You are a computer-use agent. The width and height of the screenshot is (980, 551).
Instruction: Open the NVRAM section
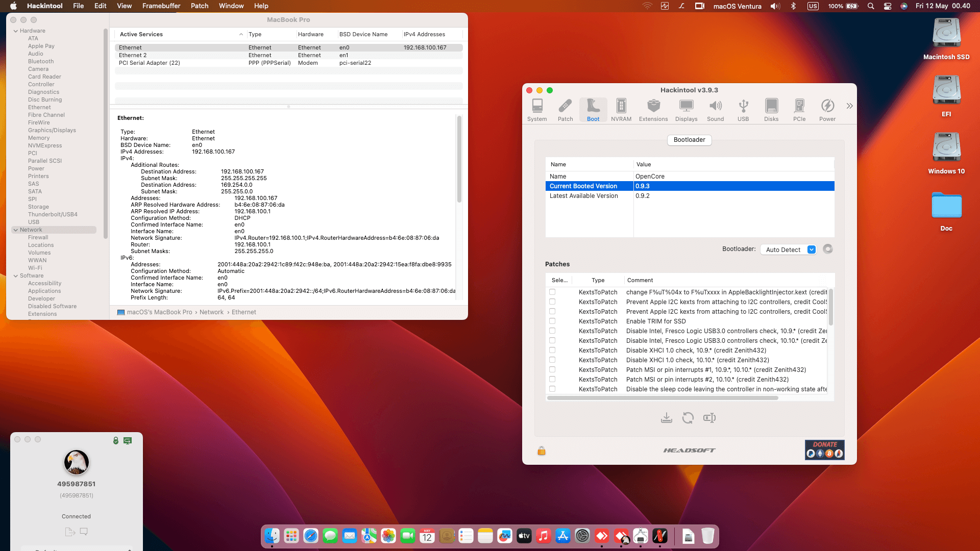621,108
